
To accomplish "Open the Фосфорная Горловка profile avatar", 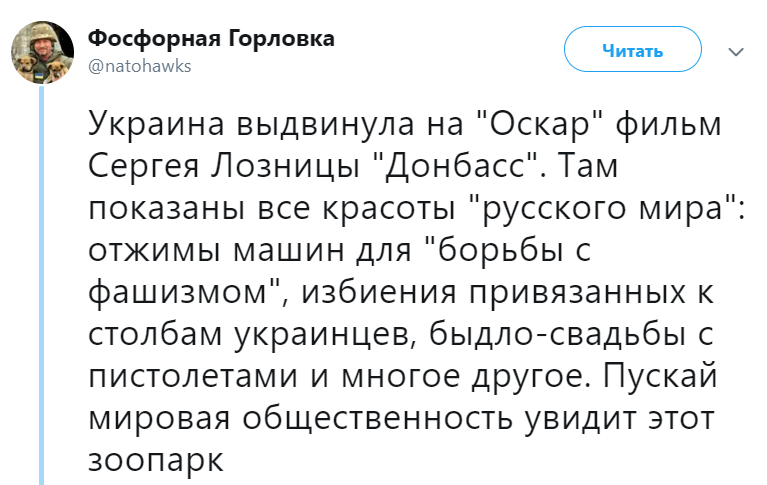I will [43, 52].
